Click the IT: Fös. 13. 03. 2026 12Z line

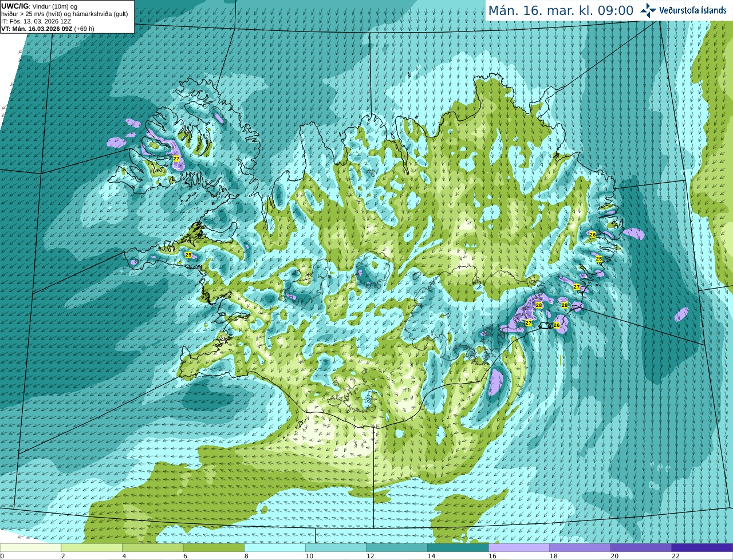coord(36,21)
